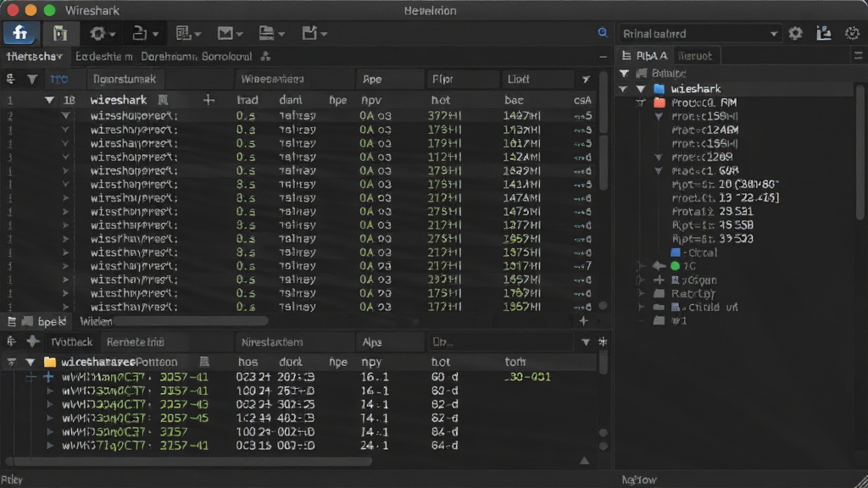
Task: Expand the row labeled '2757-41'
Action: 50,446
